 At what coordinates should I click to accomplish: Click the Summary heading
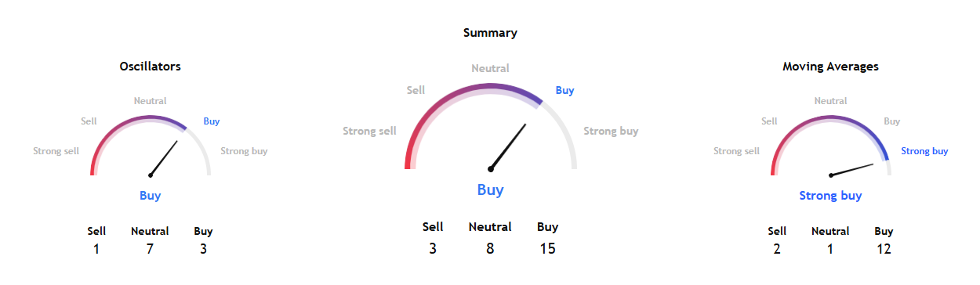(490, 33)
